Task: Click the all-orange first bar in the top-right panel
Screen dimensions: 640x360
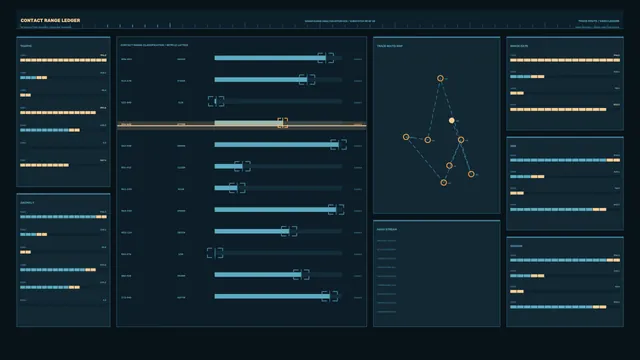Action: click(565, 60)
